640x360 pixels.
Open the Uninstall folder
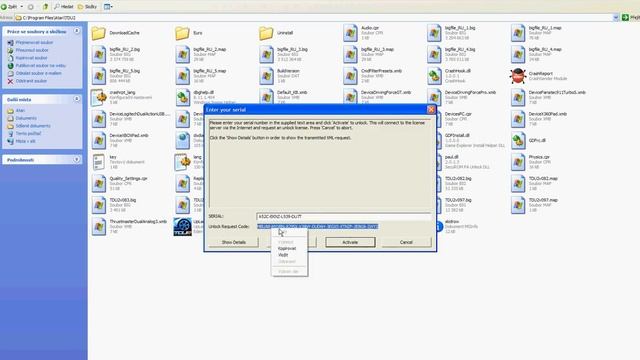(266, 33)
